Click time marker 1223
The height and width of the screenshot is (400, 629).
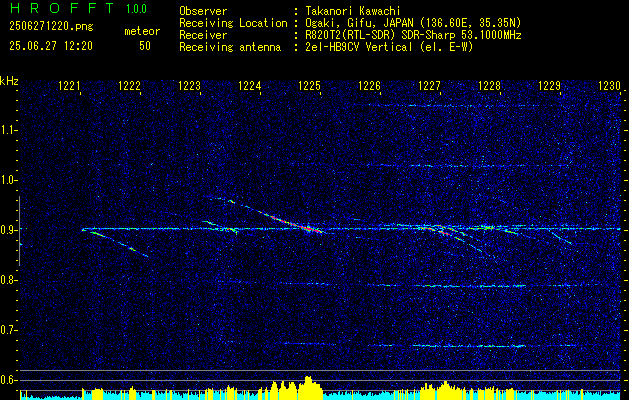point(189,85)
